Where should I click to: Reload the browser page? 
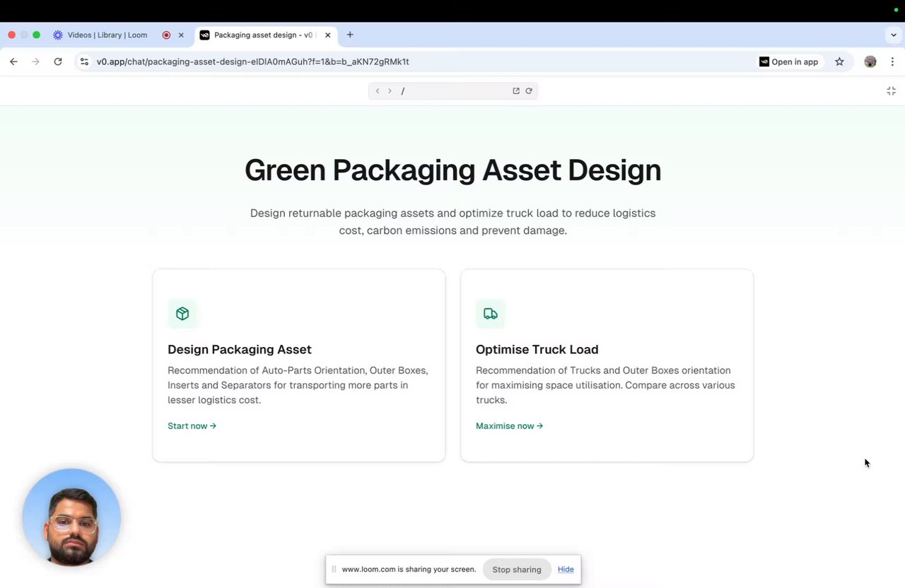point(58,61)
